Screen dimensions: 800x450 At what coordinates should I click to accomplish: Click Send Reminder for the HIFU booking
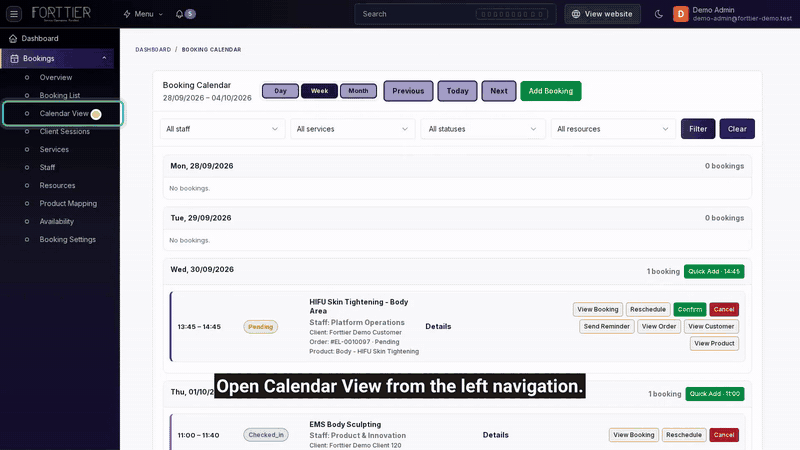coord(607,327)
